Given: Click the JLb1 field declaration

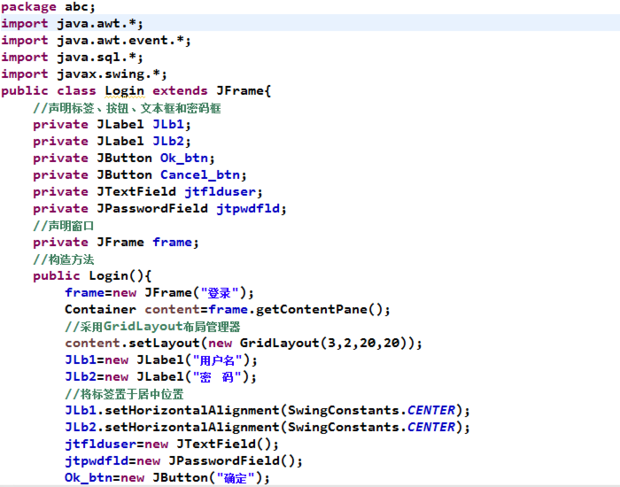Looking at the screenshot, I should pos(111,125).
